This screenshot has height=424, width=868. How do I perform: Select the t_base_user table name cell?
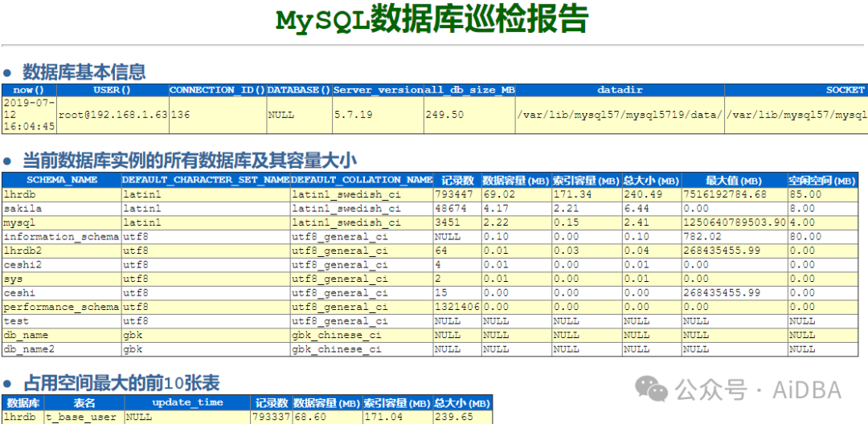pyautogui.click(x=84, y=417)
